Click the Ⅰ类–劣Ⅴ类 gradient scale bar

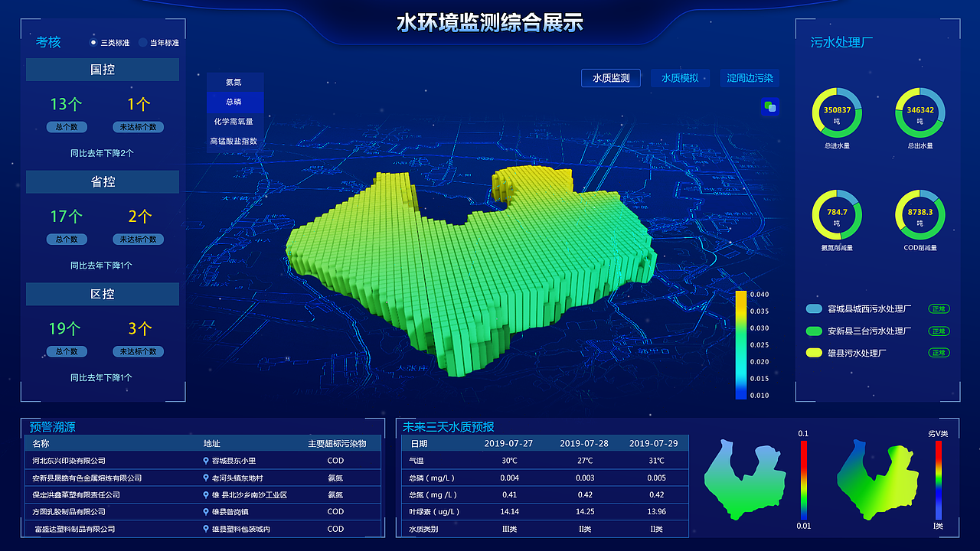[938, 481]
